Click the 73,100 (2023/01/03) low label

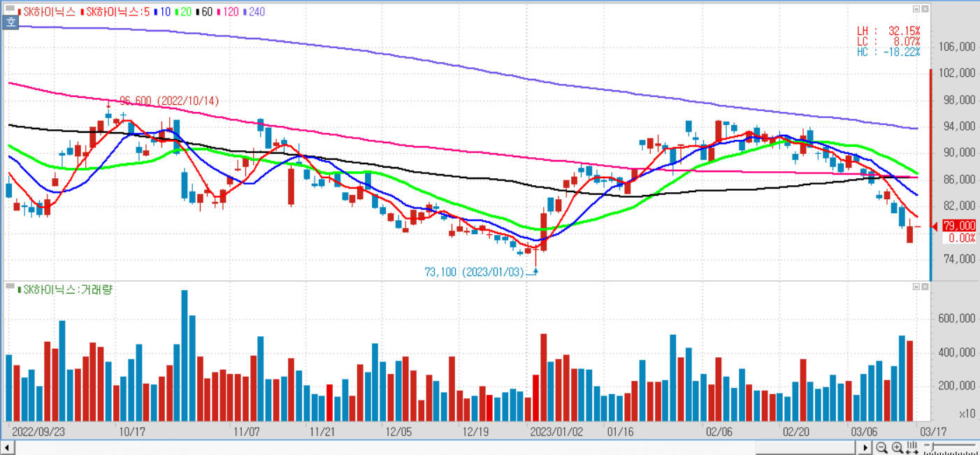click(474, 272)
